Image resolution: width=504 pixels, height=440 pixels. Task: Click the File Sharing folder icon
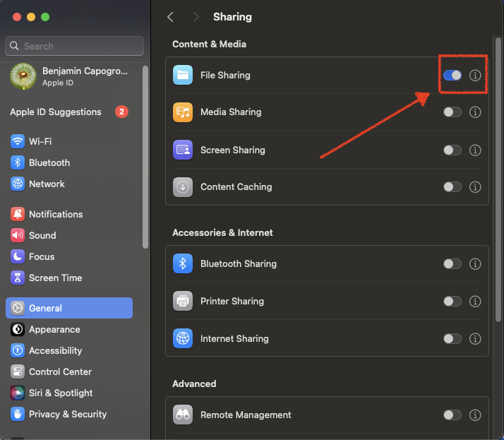(x=183, y=75)
